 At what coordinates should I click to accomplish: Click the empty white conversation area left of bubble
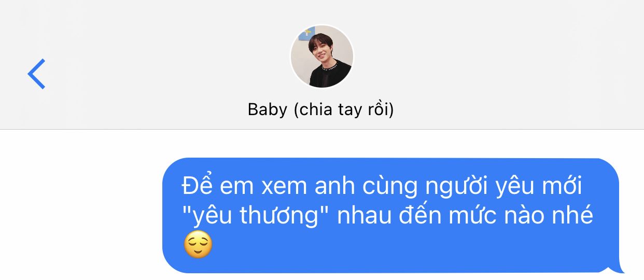pos(80,207)
